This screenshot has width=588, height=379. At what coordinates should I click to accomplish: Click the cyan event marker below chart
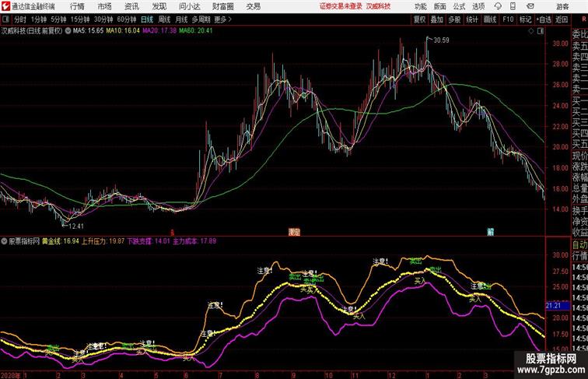[490, 232]
